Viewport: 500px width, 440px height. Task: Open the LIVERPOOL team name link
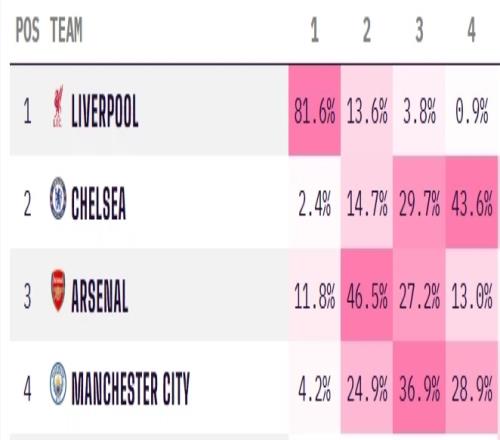point(105,111)
